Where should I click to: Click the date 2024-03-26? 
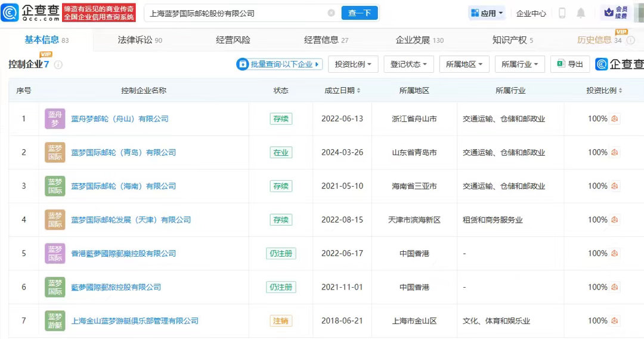pos(342,152)
